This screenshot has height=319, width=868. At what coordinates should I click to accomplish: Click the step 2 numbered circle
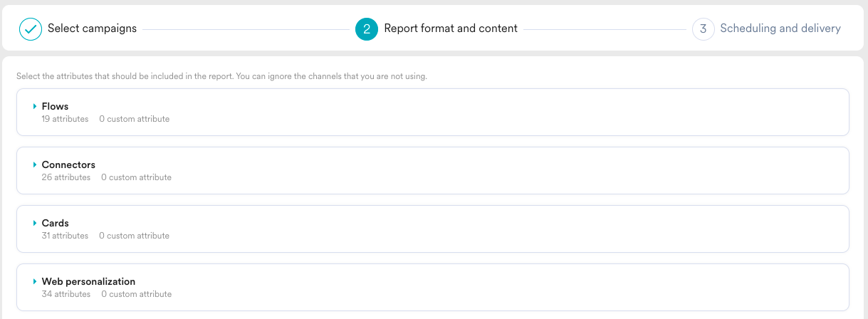(366, 29)
